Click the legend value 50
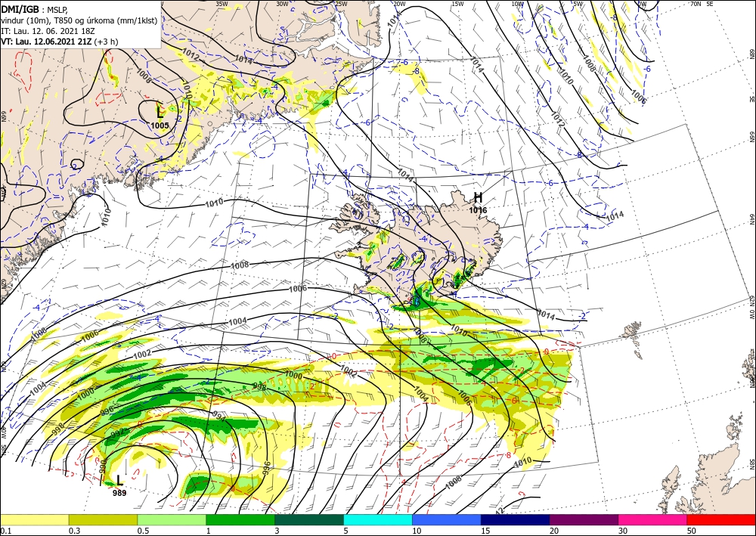The height and width of the screenshot is (536, 756). [x=692, y=531]
